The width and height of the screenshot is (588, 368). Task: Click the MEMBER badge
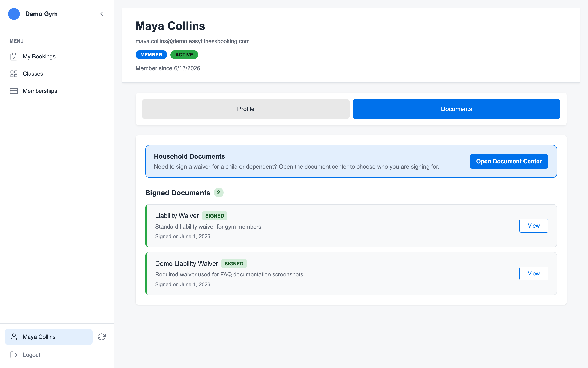tap(151, 55)
